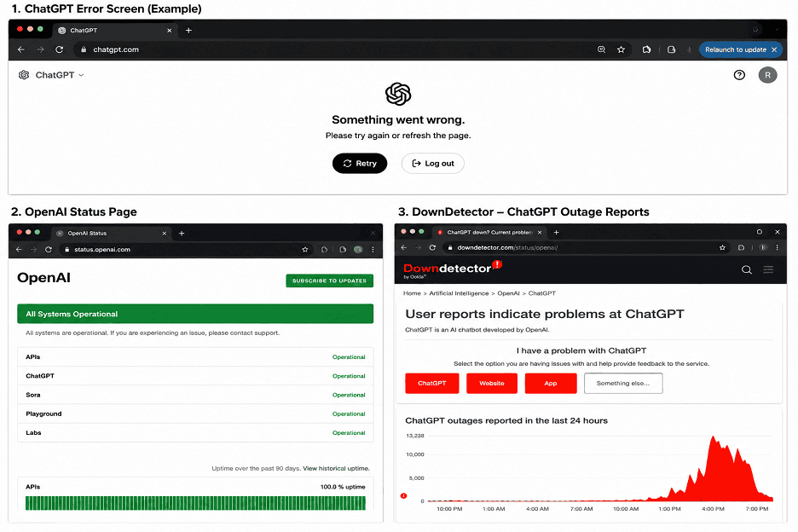Expand the ChatGPT component row on the status page

click(x=195, y=376)
